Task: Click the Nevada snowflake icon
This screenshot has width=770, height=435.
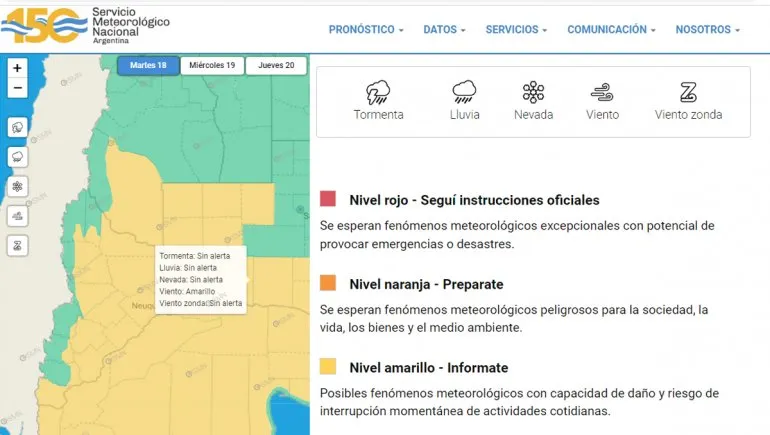Action: (533, 93)
